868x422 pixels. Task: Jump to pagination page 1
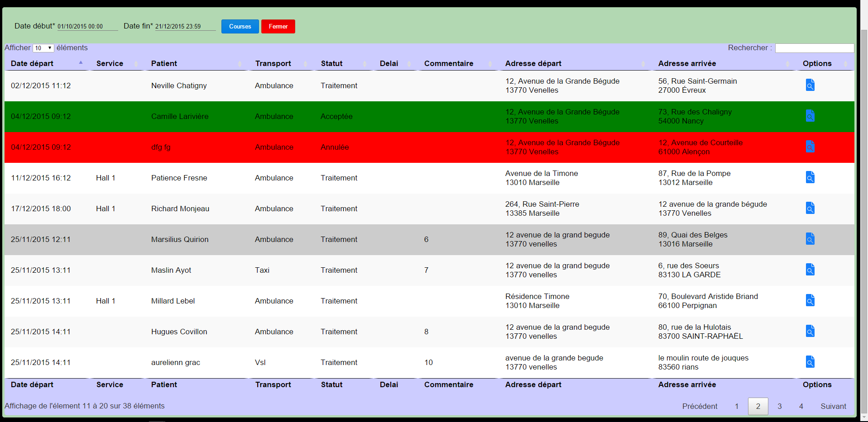pyautogui.click(x=737, y=406)
